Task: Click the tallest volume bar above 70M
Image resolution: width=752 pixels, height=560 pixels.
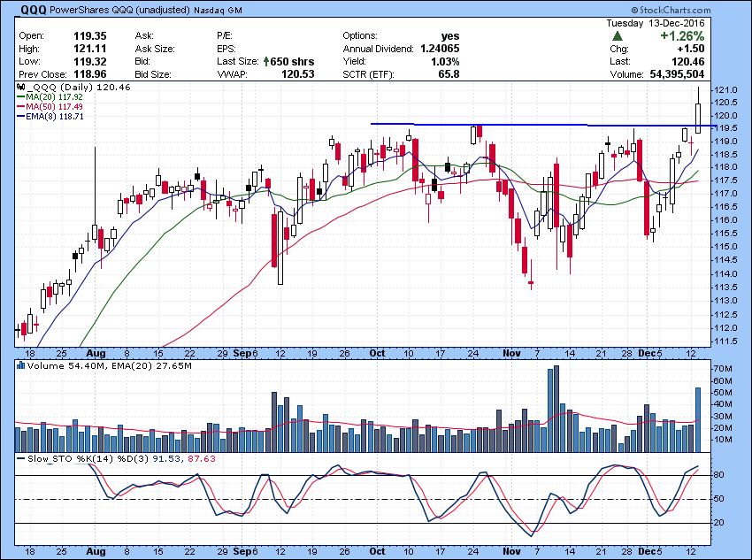Action: [x=556, y=409]
